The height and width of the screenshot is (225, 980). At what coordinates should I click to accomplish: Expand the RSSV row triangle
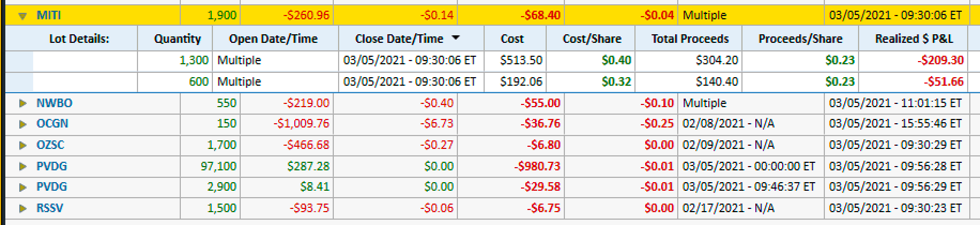point(22,208)
